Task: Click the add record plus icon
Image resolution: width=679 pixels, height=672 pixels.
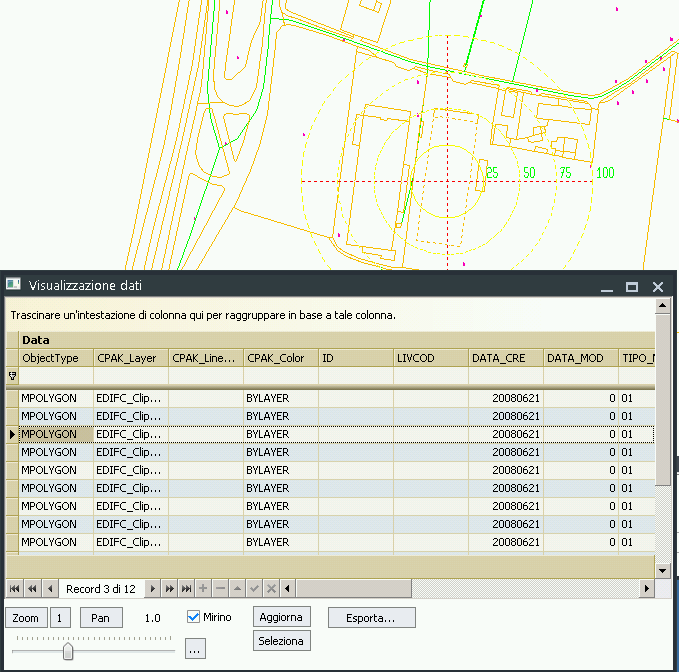Action: pyautogui.click(x=204, y=588)
